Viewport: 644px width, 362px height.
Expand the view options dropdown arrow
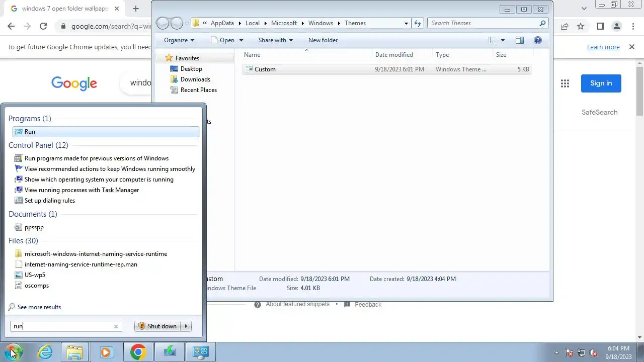[x=502, y=40]
